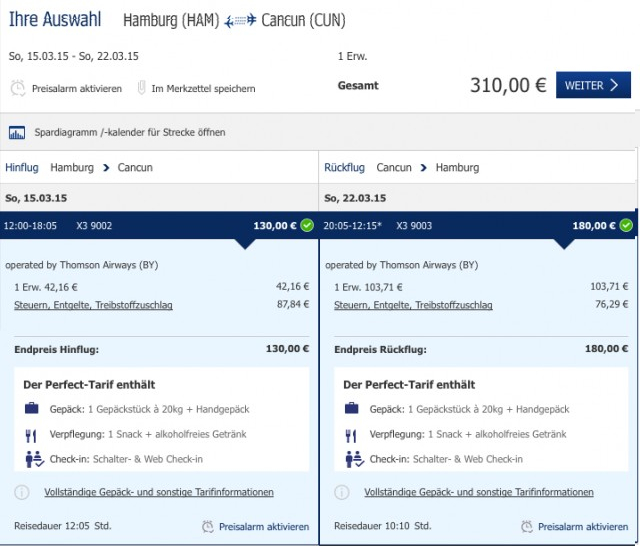This screenshot has height=546, width=641.
Task: Select return flight row X3 9003
Action: tap(478, 225)
